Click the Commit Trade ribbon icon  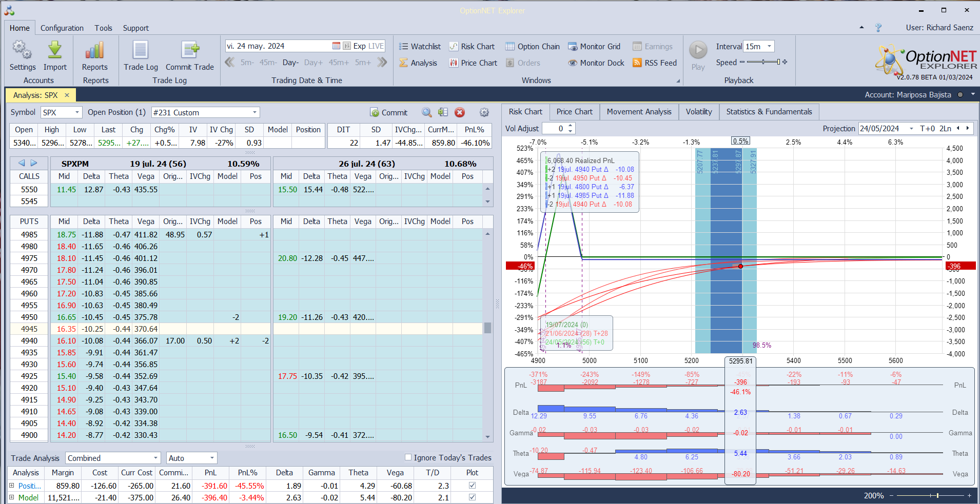coord(190,50)
